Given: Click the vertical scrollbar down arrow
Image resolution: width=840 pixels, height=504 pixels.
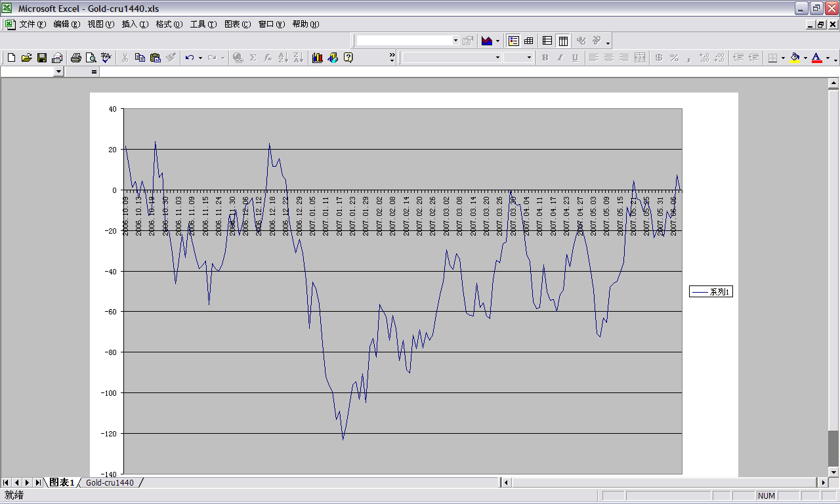Looking at the screenshot, I should (x=833, y=472).
